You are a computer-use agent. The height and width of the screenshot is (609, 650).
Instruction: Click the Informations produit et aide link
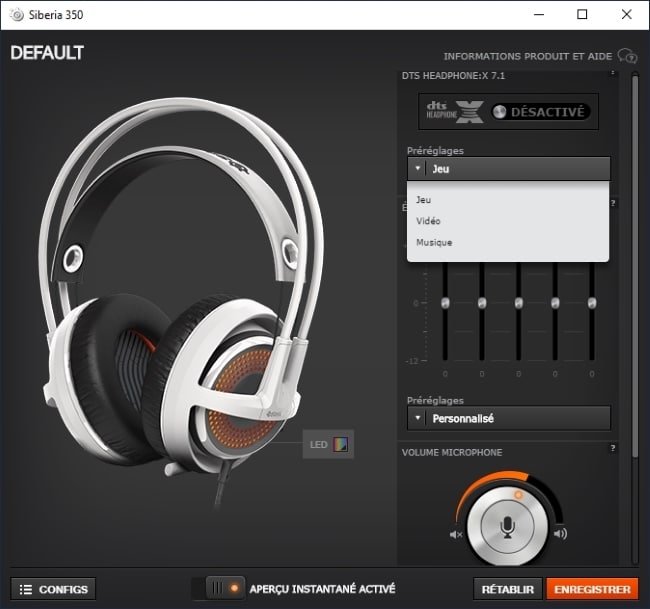tap(528, 56)
